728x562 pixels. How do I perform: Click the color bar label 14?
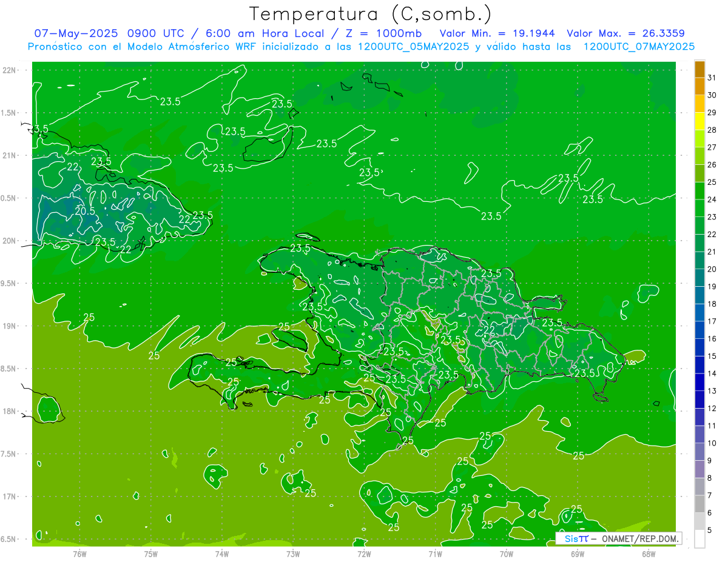pos(712,373)
